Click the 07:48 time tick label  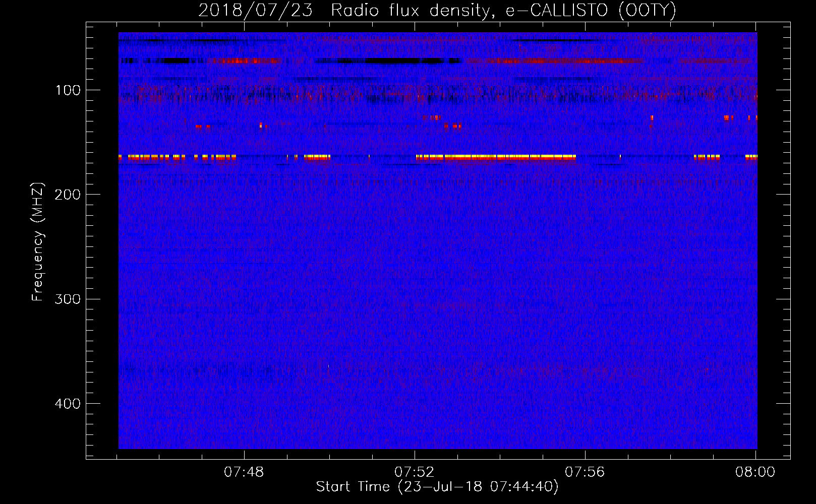[244, 472]
